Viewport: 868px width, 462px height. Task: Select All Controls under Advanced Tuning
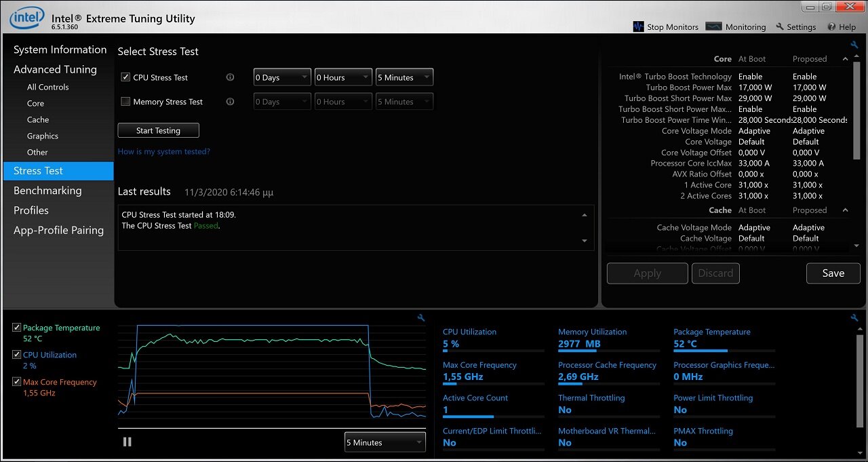coord(47,87)
